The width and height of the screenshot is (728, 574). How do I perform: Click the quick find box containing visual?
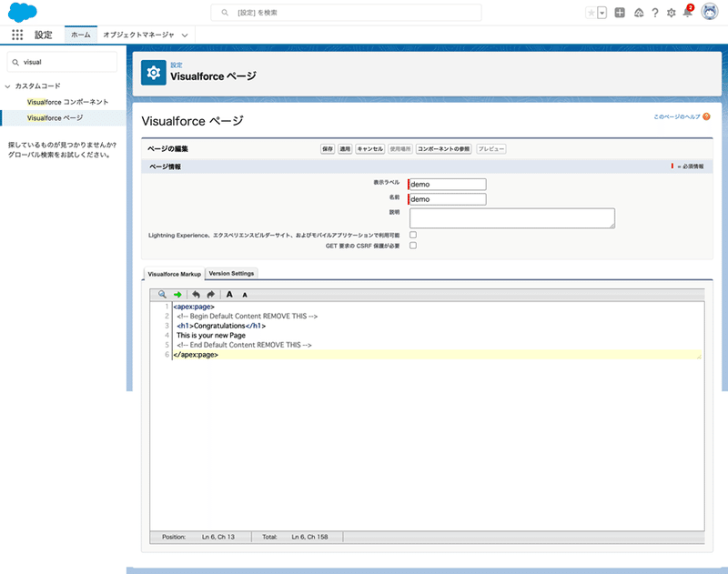[x=62, y=62]
